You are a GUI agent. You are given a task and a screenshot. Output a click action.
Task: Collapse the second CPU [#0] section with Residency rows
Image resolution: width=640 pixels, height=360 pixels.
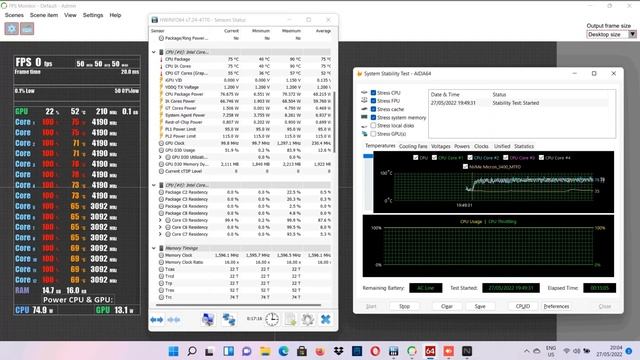(x=154, y=185)
